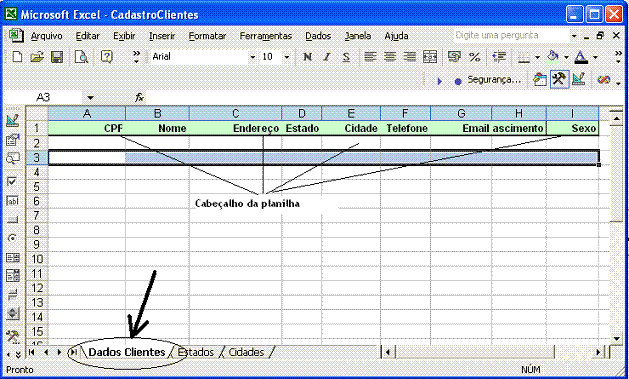Open Print Preview icon

click(81, 57)
